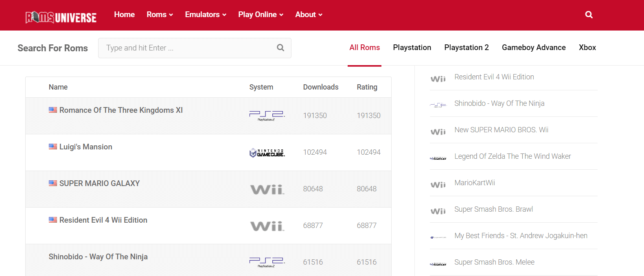The width and height of the screenshot is (644, 276).
Task: Click the GameCube logo beside Luigi's Mansion
Action: 267,153
